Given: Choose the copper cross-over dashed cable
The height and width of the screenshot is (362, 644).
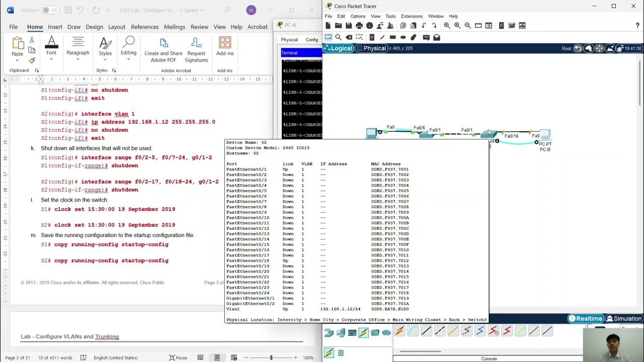Looking at the screenshot, I should click(440, 331).
